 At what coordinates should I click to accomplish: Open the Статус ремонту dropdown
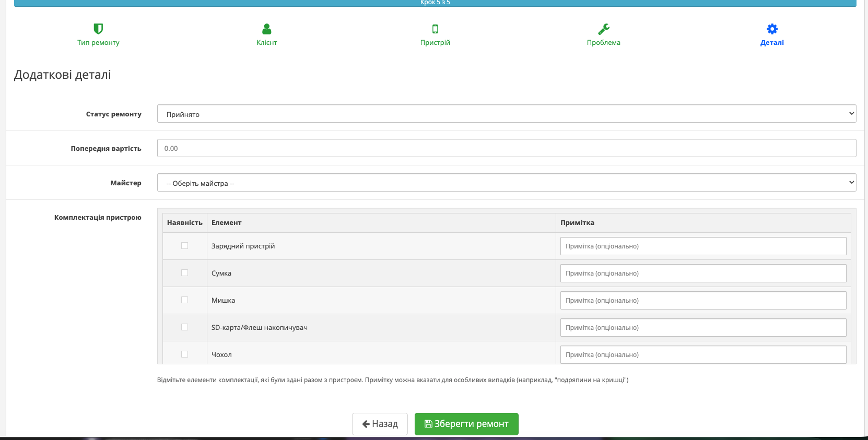click(x=507, y=114)
